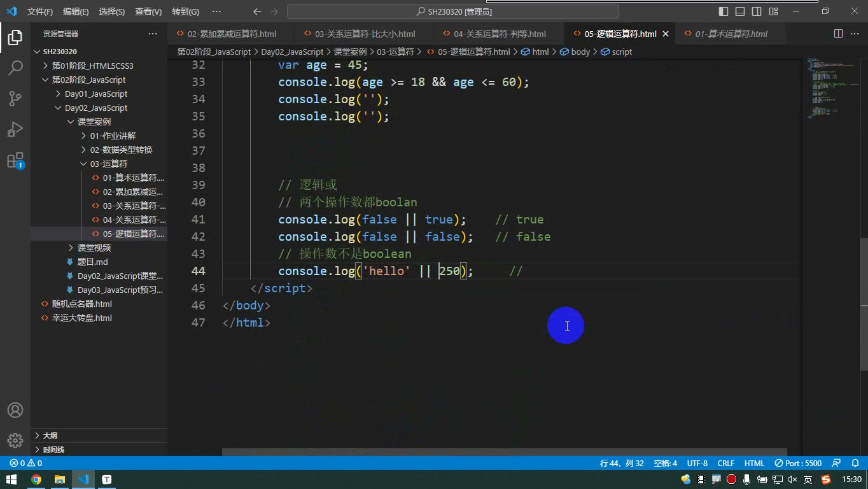Open the Run and Debug view
868x489 pixels.
tap(15, 129)
